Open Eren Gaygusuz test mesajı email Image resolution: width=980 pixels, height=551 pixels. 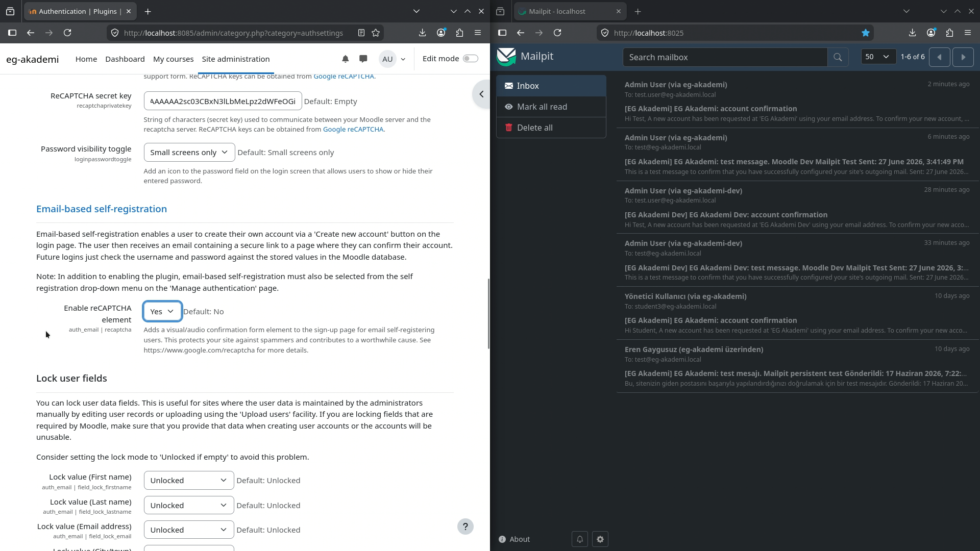click(797, 366)
